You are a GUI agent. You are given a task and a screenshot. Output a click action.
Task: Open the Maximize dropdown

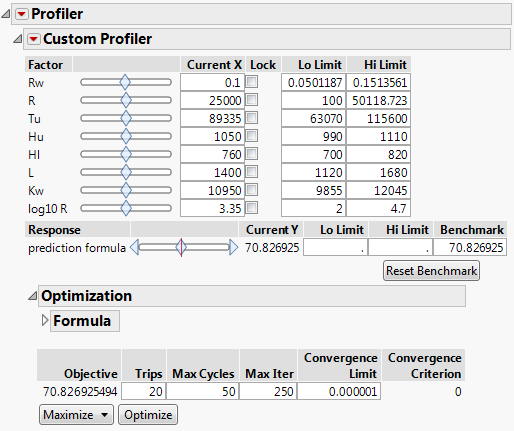point(76,415)
